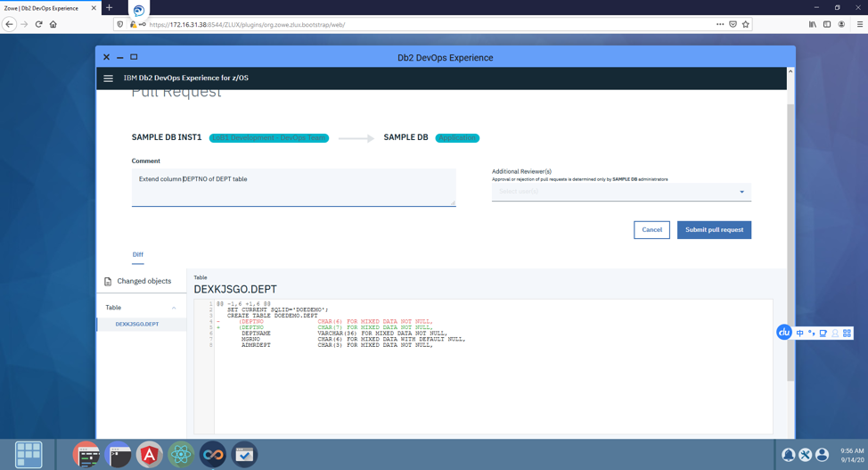Open the JES Explorer taskbar app icon
The width and height of the screenshot is (868, 470).
[x=86, y=455]
